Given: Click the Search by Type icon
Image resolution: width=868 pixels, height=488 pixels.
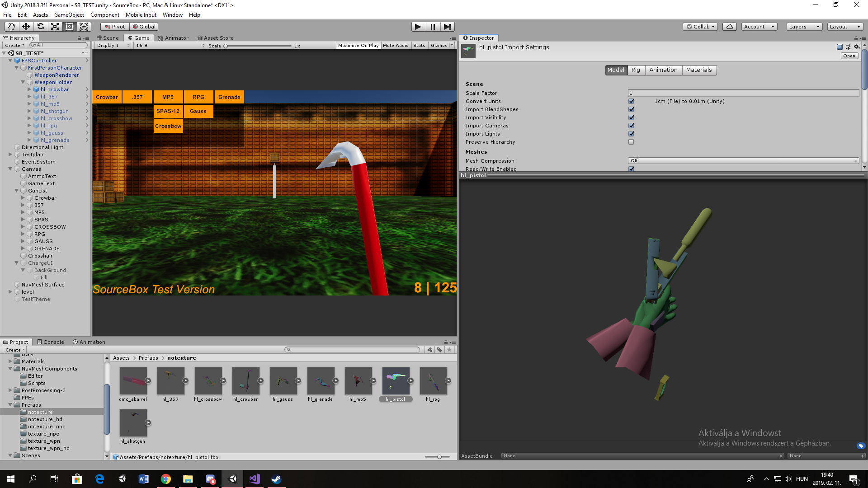Looking at the screenshot, I should [429, 350].
